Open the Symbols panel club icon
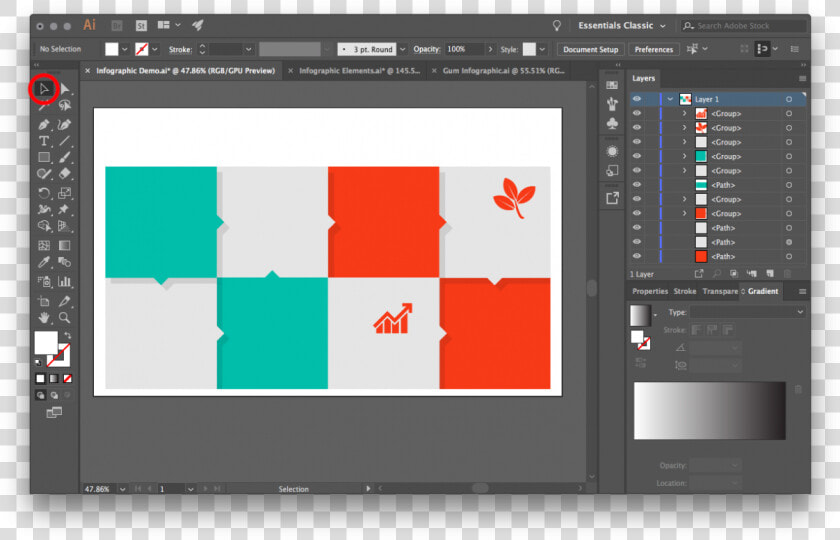Screen dimensions: 840x540 [x=612, y=124]
